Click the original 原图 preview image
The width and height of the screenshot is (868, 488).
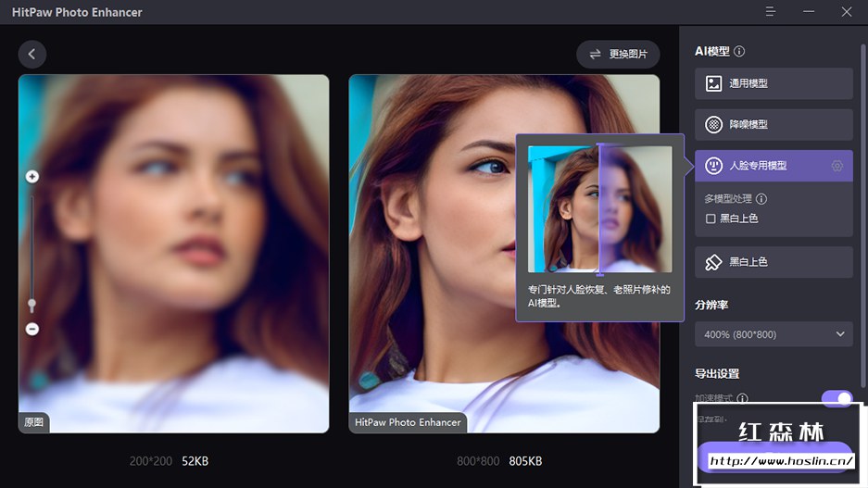[174, 254]
